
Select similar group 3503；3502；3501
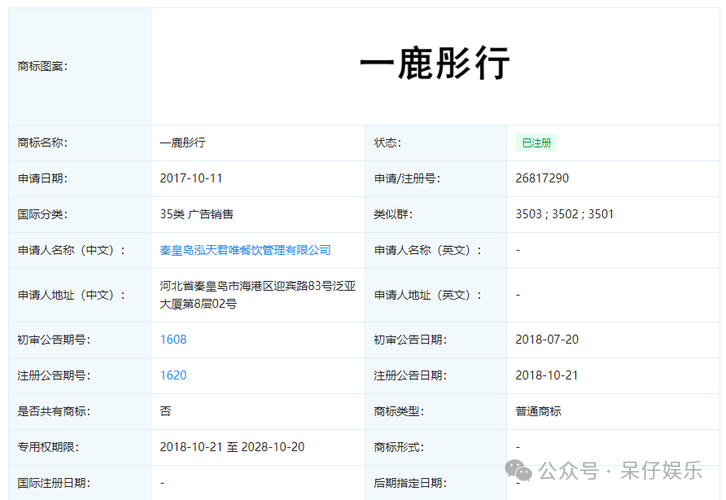tap(564, 214)
